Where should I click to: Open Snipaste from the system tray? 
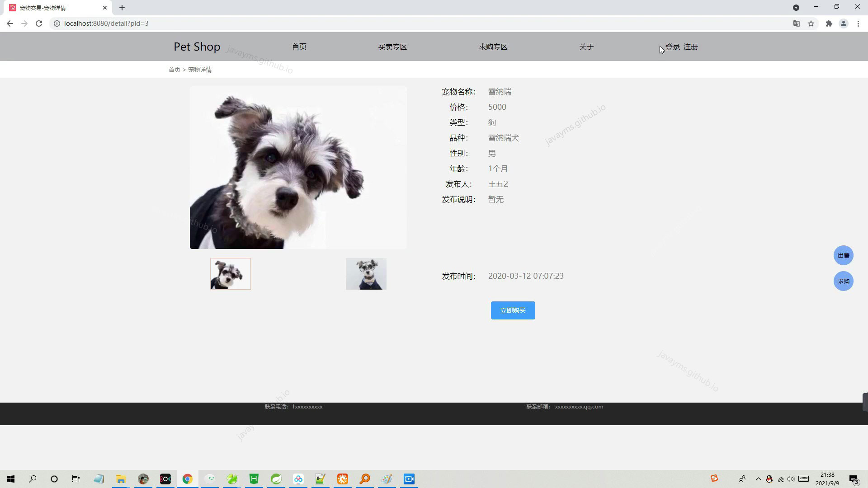[x=714, y=479]
